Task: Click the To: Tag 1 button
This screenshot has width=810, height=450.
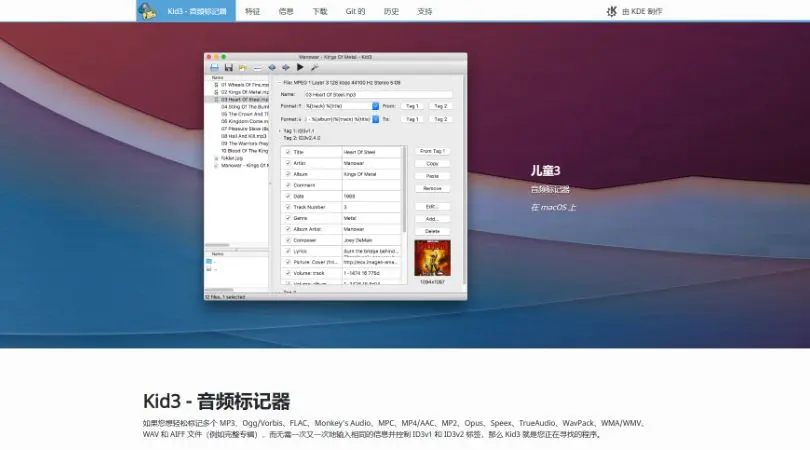Action: pyautogui.click(x=412, y=119)
